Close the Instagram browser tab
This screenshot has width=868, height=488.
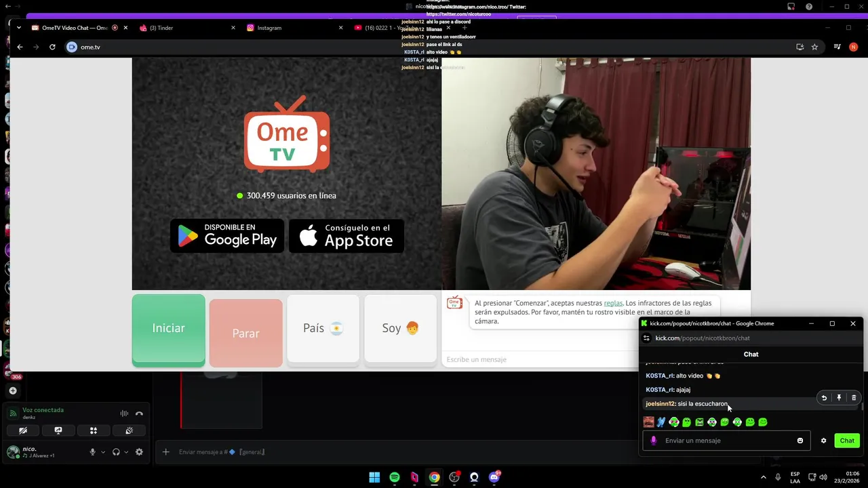(x=341, y=28)
